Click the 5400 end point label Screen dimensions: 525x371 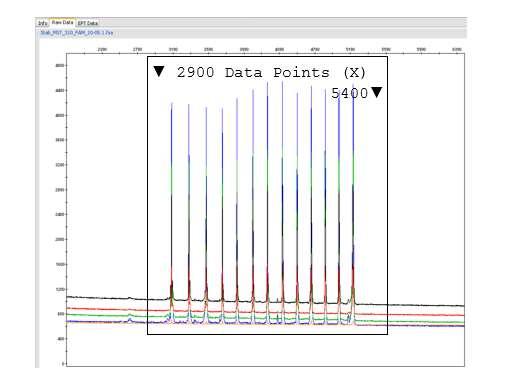[x=350, y=93]
